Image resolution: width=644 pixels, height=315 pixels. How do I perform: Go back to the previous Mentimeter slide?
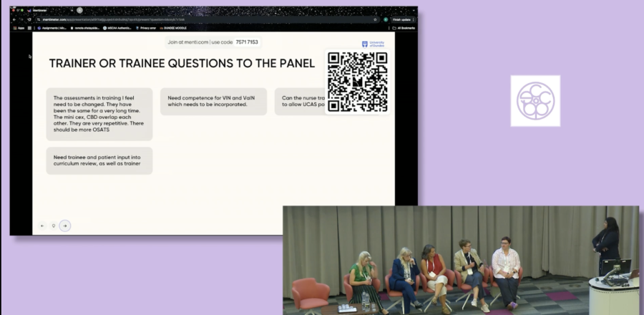point(42,226)
